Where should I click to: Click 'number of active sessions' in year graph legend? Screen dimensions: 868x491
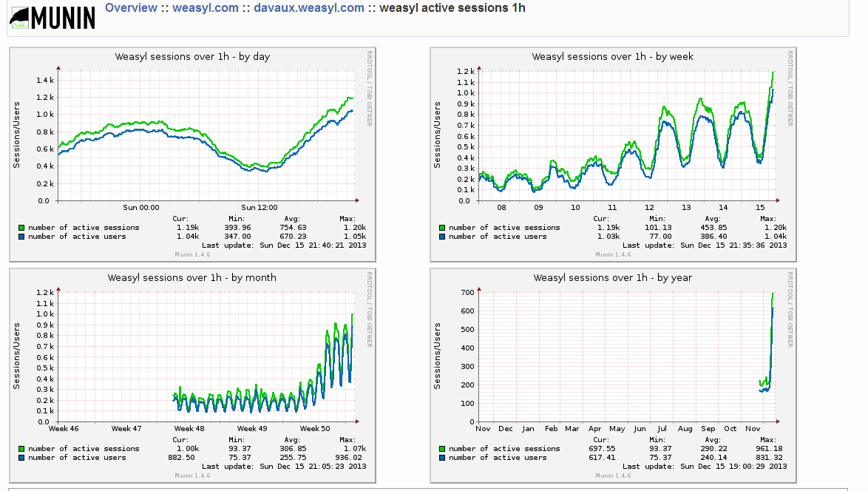tap(504, 449)
